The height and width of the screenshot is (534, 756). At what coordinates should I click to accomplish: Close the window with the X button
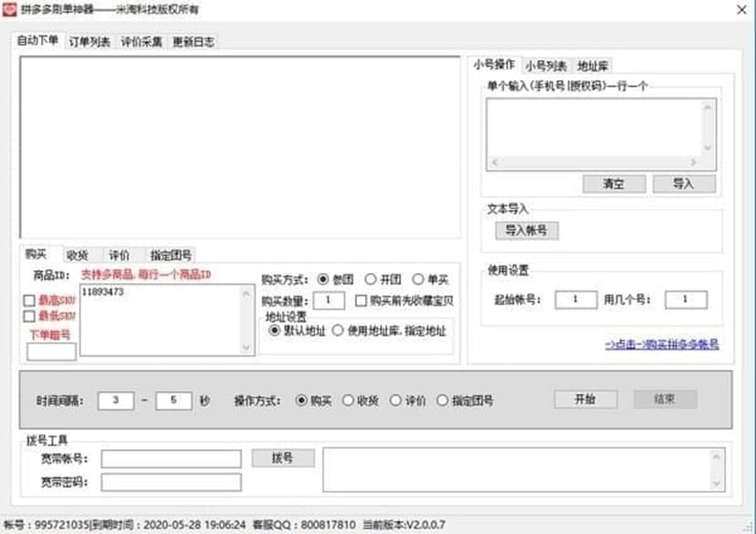(741, 10)
